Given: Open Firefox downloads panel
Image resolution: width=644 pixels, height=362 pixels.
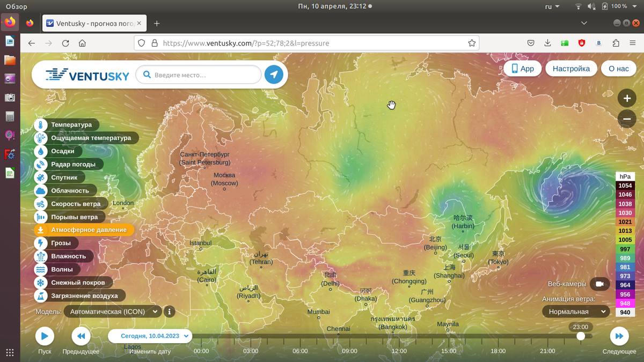Looking at the screenshot, I should pyautogui.click(x=547, y=43).
